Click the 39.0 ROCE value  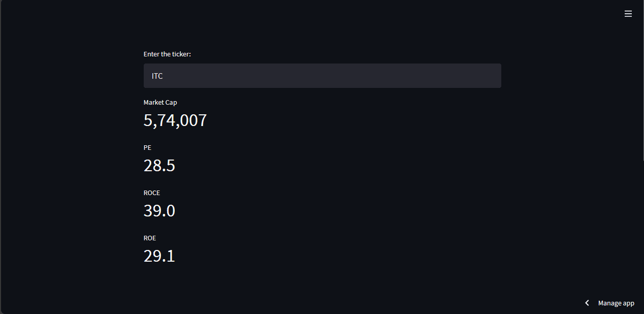159,210
